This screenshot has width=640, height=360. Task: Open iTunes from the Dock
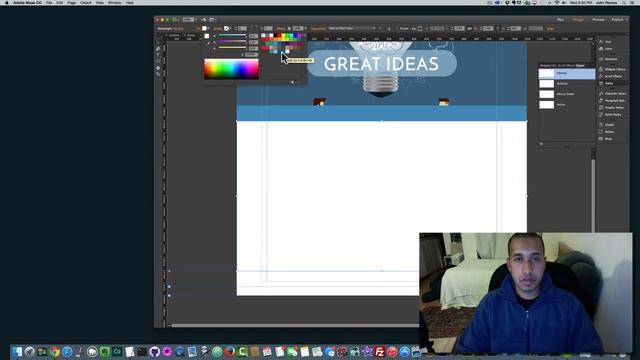pyautogui.click(x=392, y=351)
